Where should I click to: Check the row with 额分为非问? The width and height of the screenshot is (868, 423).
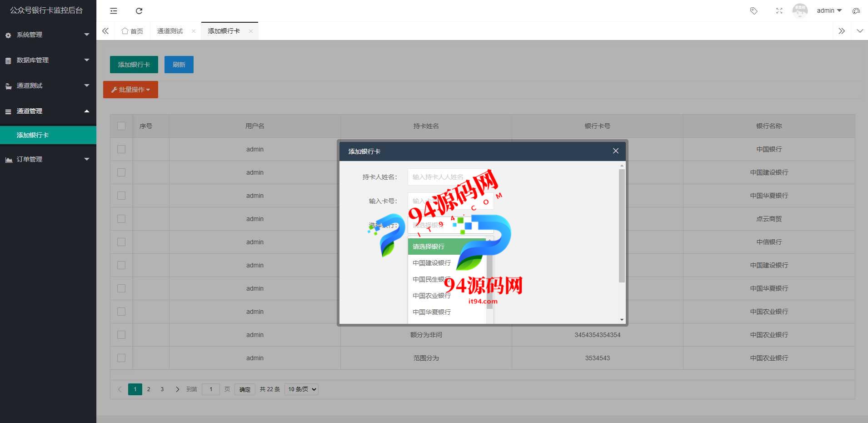[121, 335]
